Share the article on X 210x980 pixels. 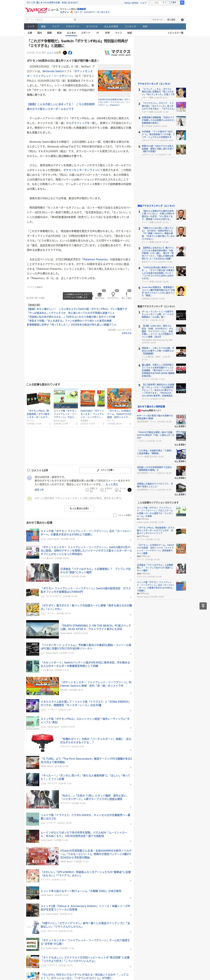[x=65, y=53]
